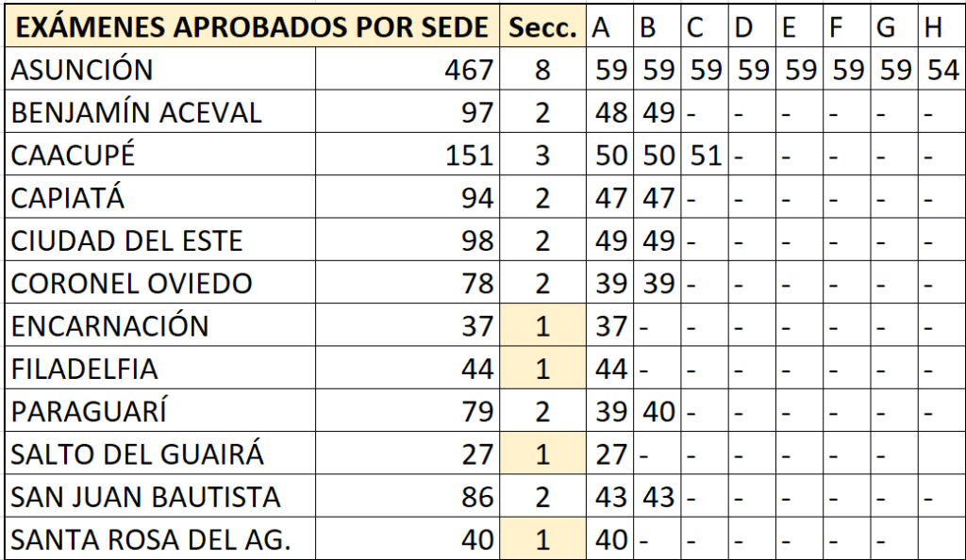Screen dimensions: 966x560
Task: Select Paraguarí section B value 40
Action: click(658, 410)
